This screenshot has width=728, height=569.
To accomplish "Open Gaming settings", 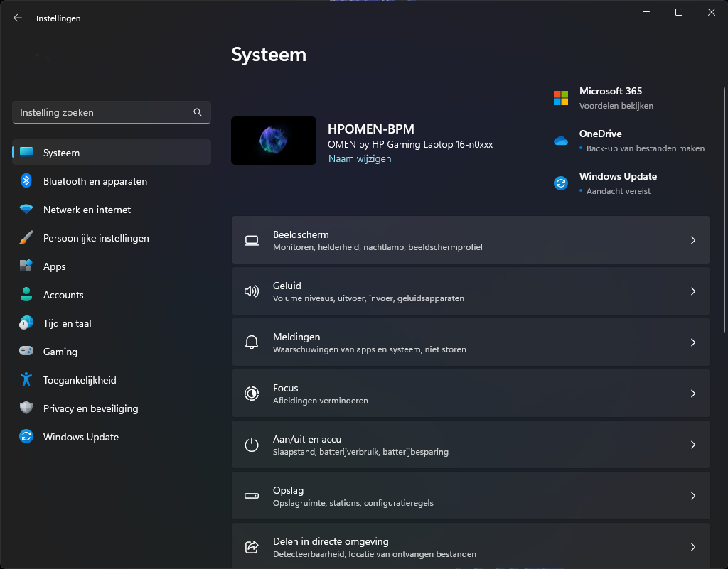I will [112, 352].
